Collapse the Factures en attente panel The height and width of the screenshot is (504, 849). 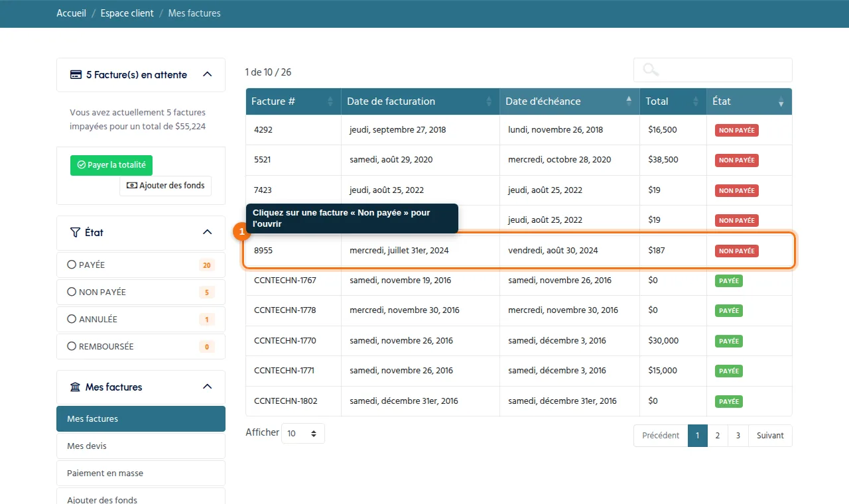tap(207, 74)
